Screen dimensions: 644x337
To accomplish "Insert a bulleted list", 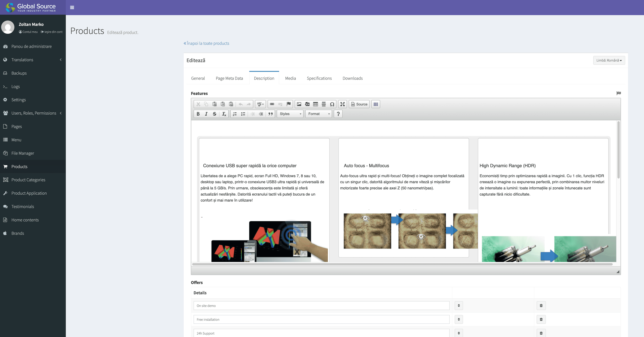I will pyautogui.click(x=243, y=114).
